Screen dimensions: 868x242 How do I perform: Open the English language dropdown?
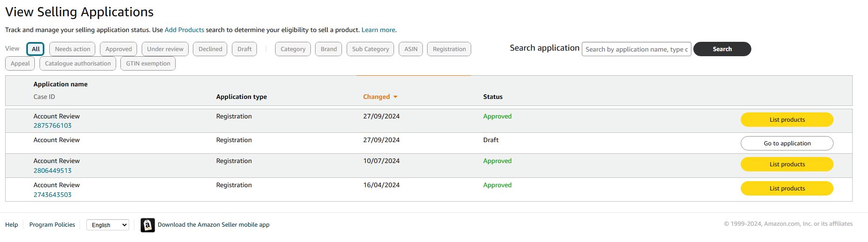(x=108, y=225)
